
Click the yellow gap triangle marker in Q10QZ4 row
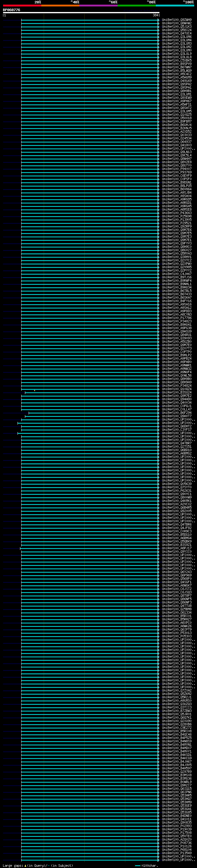point(34,390)
